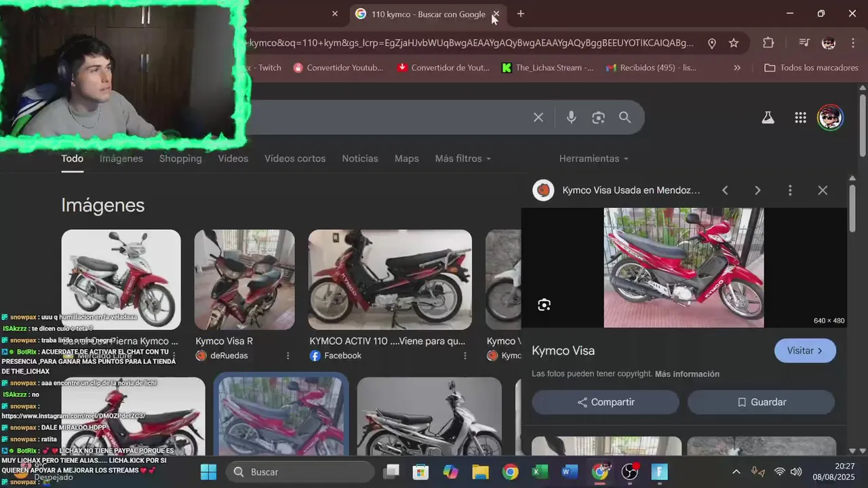Select the 110 kymco browser tab
This screenshot has width=868, height=488.
click(427, 14)
